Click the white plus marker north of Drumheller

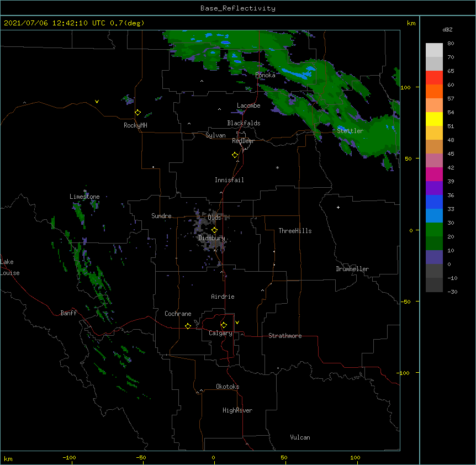338,207
